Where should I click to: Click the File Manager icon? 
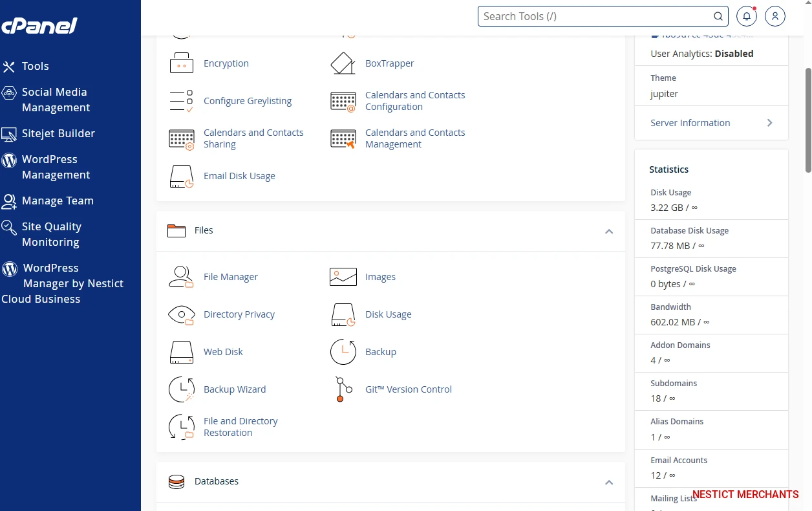pos(181,277)
